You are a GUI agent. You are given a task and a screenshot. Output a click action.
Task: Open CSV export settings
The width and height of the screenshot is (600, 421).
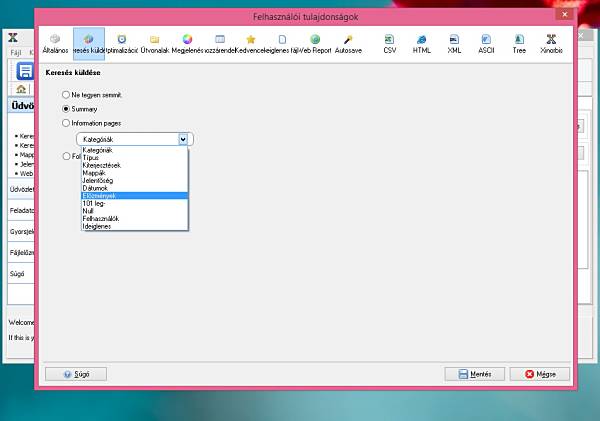tap(390, 44)
